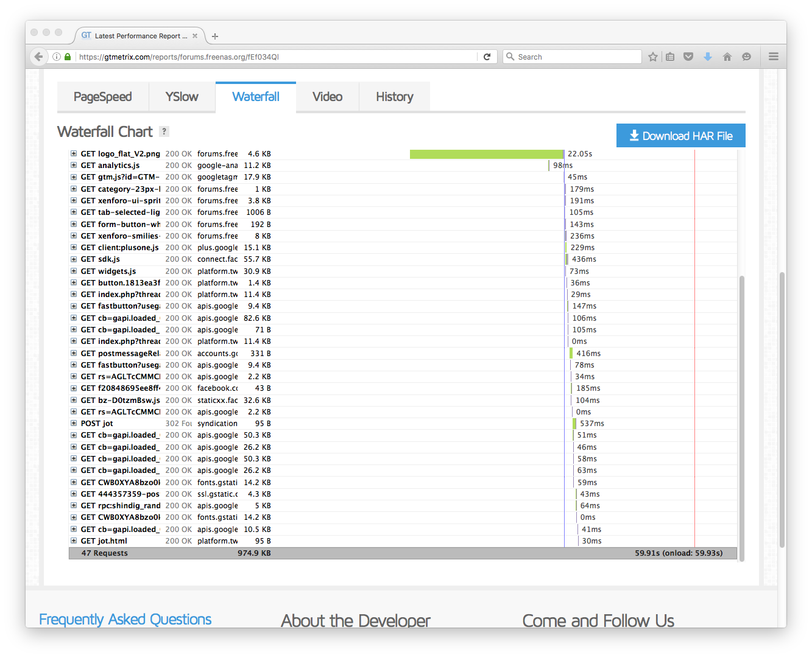
Task: Click the browser page's vertical scrollbar
Action: (x=782, y=410)
